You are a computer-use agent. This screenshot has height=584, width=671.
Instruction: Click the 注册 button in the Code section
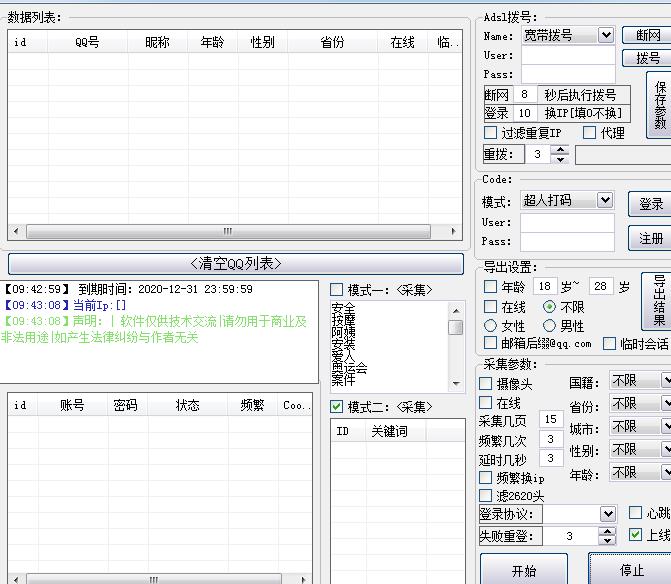(651, 238)
